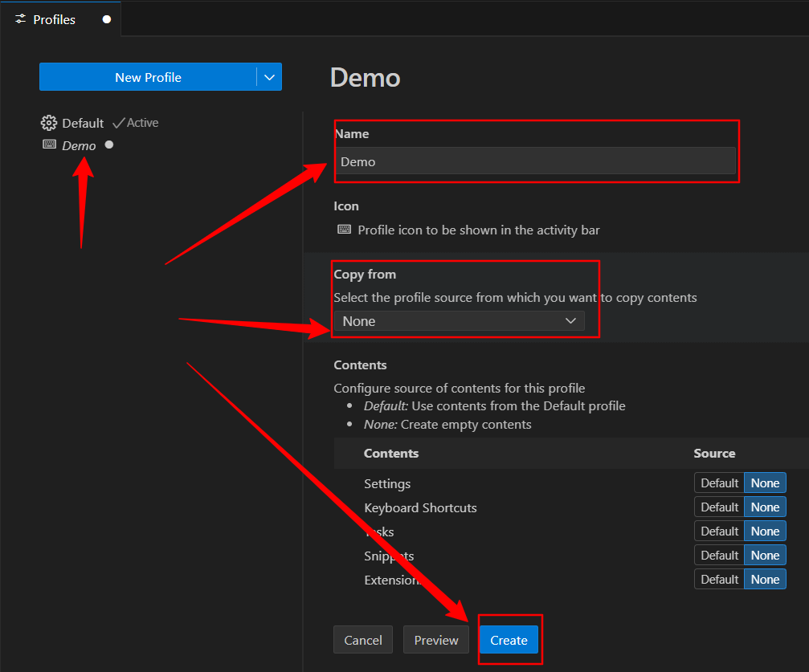
Task: Switch to the Profiles tab
Action: pyautogui.click(x=60, y=19)
